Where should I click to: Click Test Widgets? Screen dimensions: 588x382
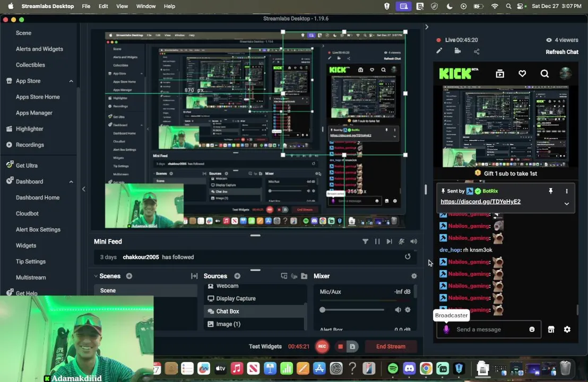(x=265, y=346)
